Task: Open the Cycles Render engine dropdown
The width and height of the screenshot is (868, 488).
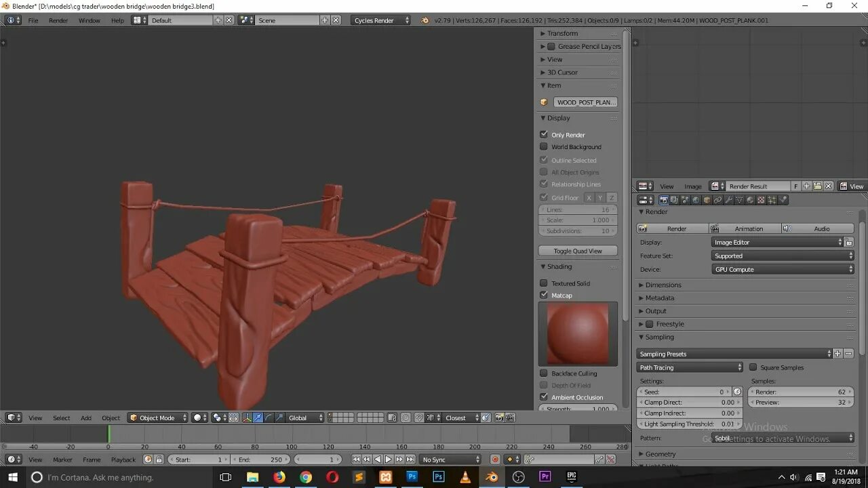Action: (x=381, y=20)
